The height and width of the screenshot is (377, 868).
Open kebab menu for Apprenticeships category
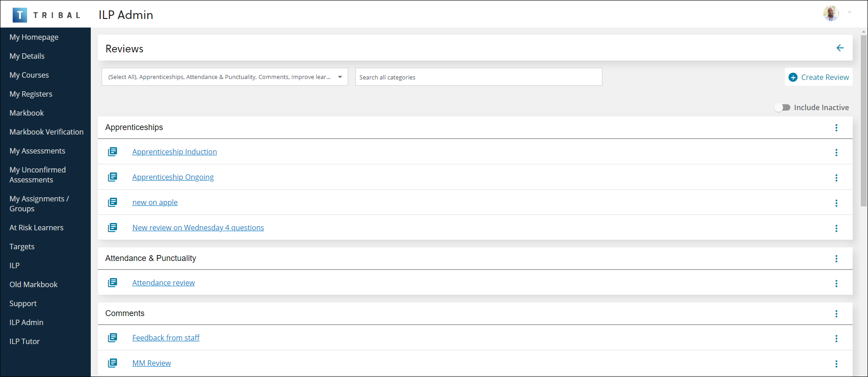836,128
